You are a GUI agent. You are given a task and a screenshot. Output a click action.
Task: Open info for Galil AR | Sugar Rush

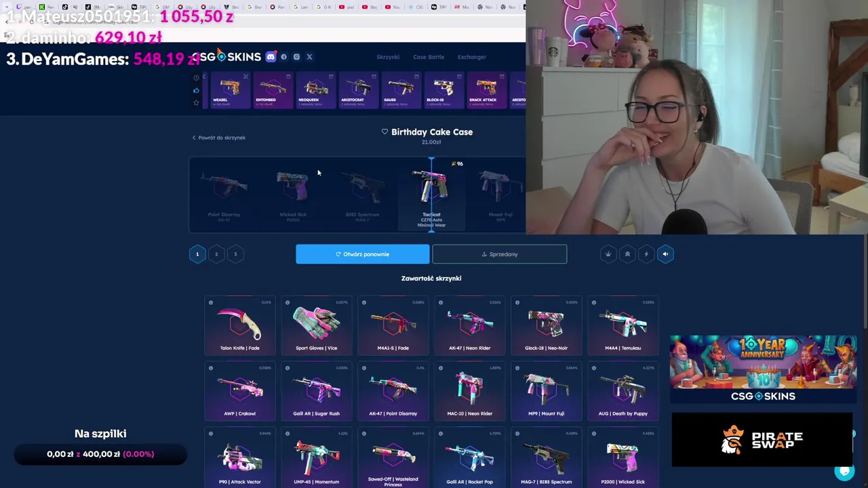[x=288, y=368]
